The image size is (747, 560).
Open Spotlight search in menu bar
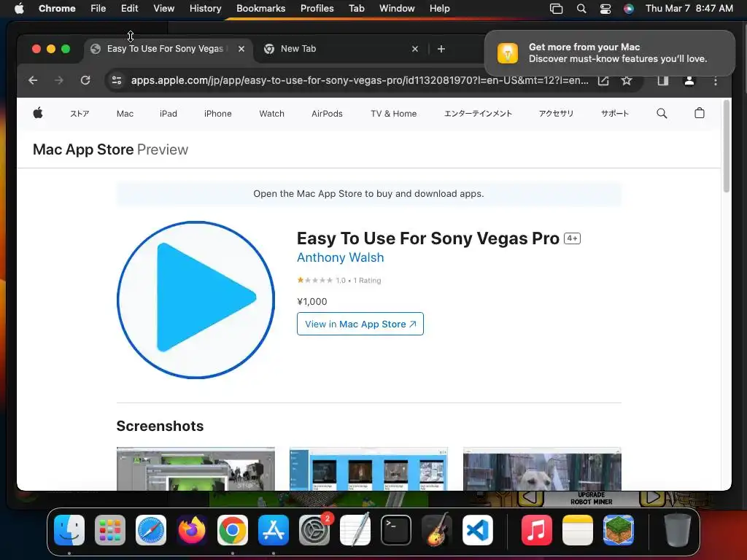click(581, 9)
